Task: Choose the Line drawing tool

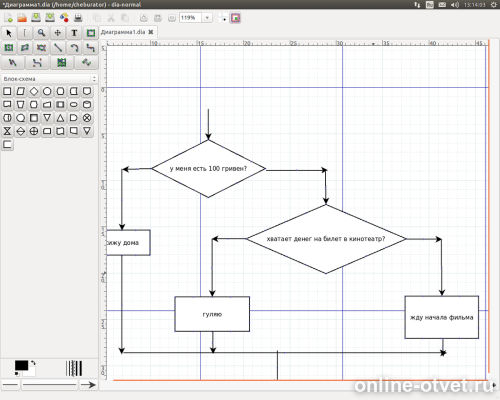Action: tap(58, 48)
